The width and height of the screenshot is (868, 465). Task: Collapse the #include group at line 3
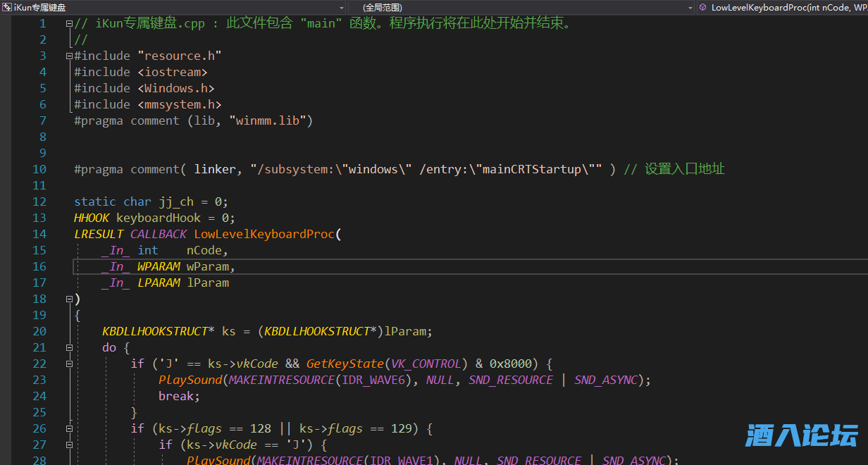pyautogui.click(x=69, y=56)
